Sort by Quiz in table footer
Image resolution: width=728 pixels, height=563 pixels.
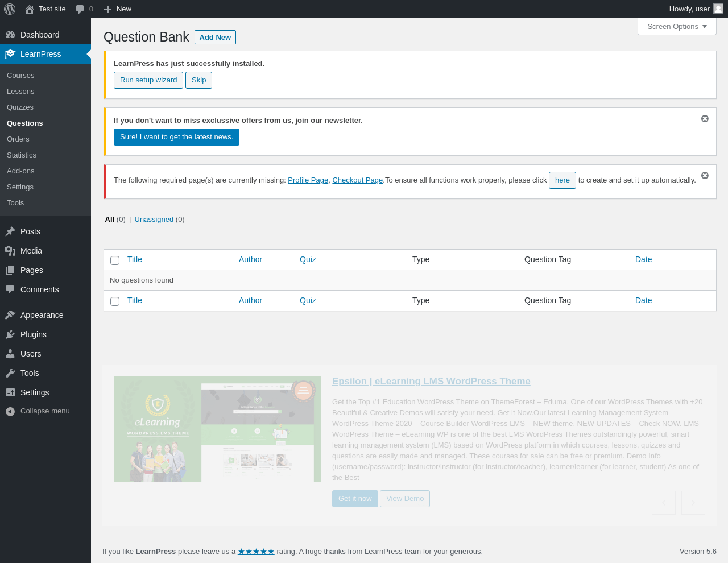(308, 300)
